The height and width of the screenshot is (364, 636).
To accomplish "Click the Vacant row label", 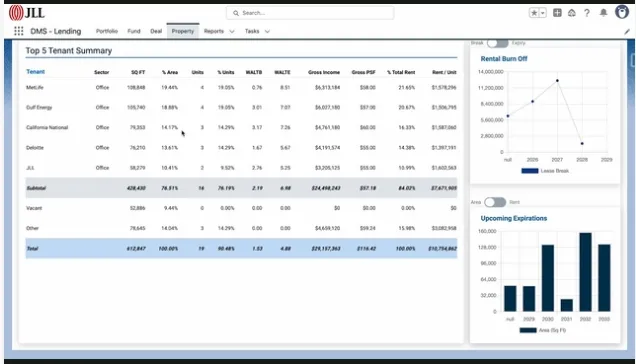I will pos(34,208).
